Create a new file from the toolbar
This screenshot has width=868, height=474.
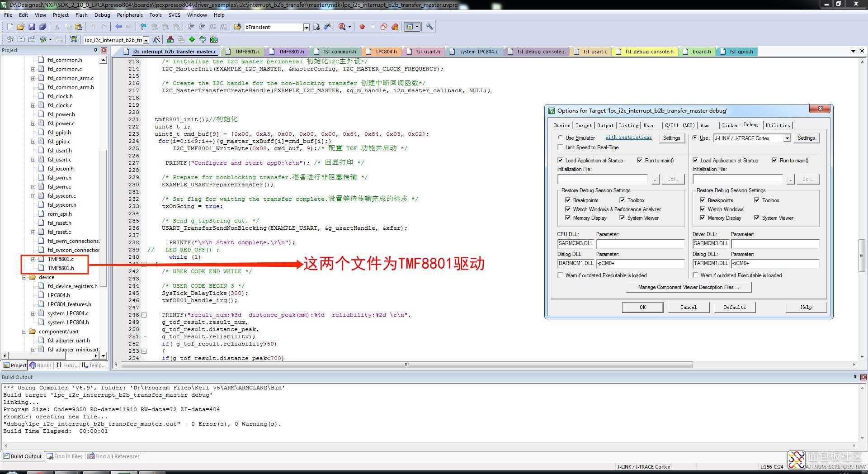tap(10, 27)
